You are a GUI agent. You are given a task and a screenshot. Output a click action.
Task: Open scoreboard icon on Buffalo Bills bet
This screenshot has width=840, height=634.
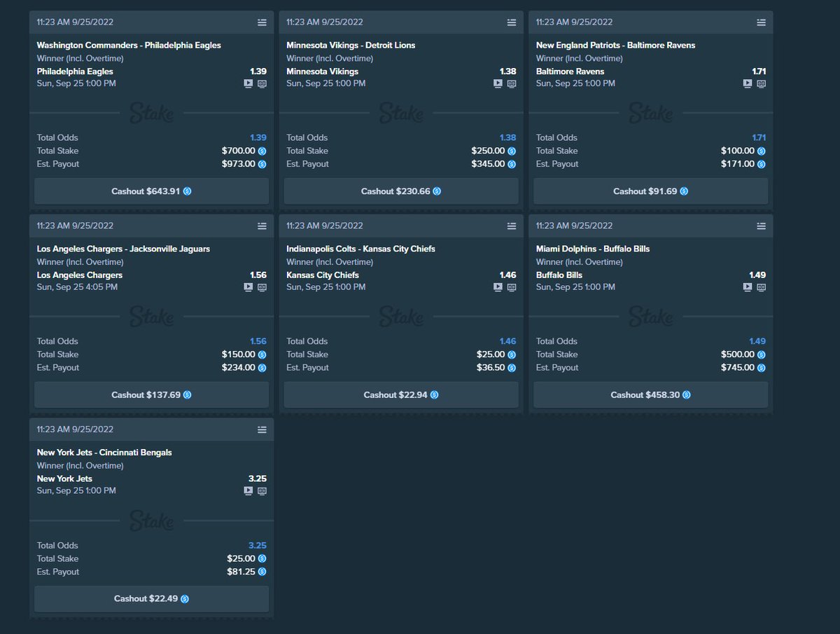tap(762, 287)
